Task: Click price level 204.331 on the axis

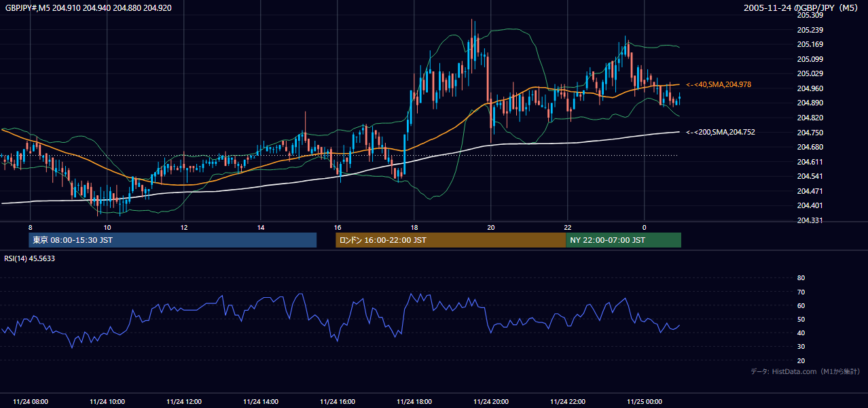Action: [810, 220]
